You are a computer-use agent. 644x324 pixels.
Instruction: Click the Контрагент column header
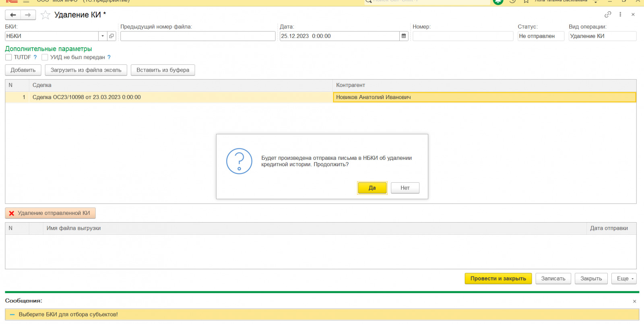(485, 85)
